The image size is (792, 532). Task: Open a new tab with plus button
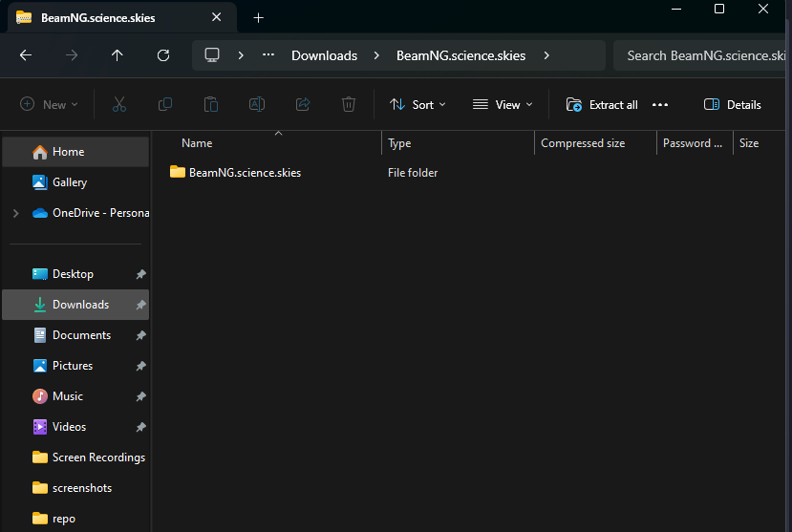(258, 17)
